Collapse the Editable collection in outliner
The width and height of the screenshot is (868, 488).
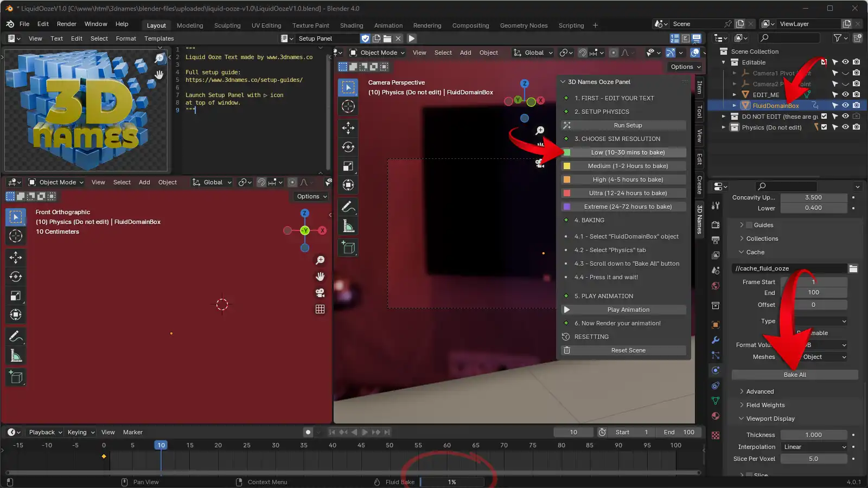pos(723,62)
